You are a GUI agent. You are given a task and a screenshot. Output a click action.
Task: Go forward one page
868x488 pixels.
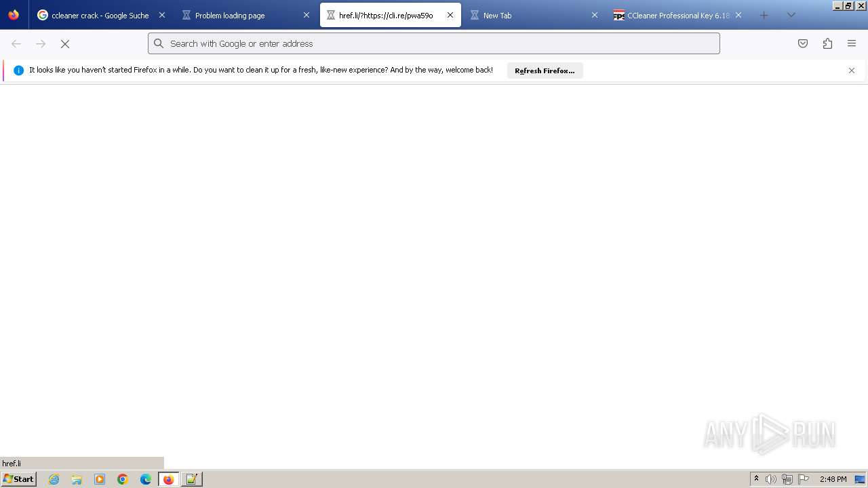[41, 43]
